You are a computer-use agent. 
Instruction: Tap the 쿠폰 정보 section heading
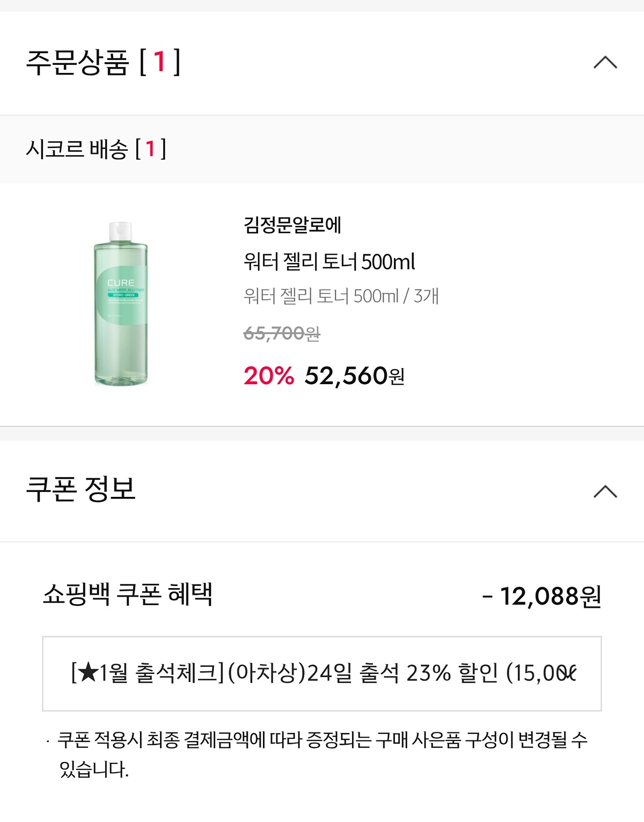80,489
